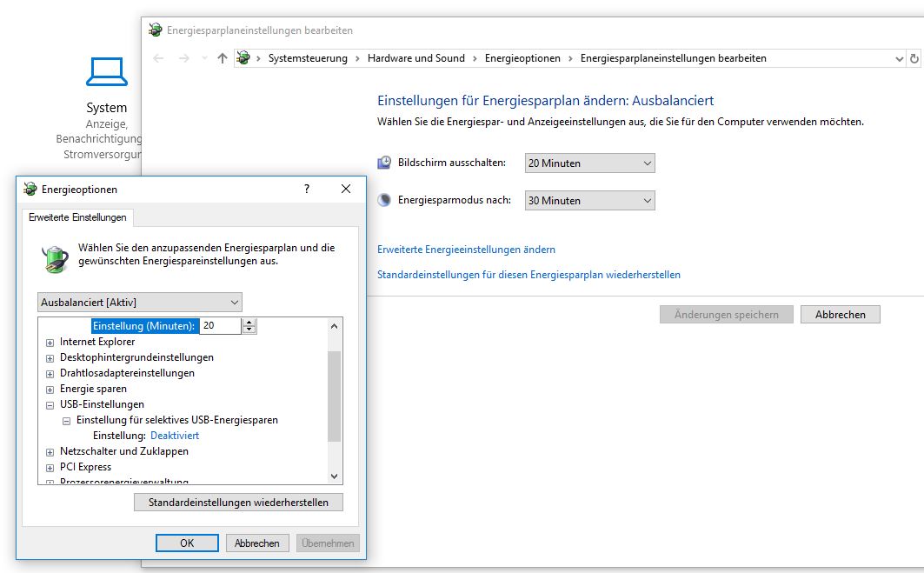Open the Ausbalanciert [Aktiv] plan dropdown
Screen dimensions: 924x573
[x=140, y=302]
